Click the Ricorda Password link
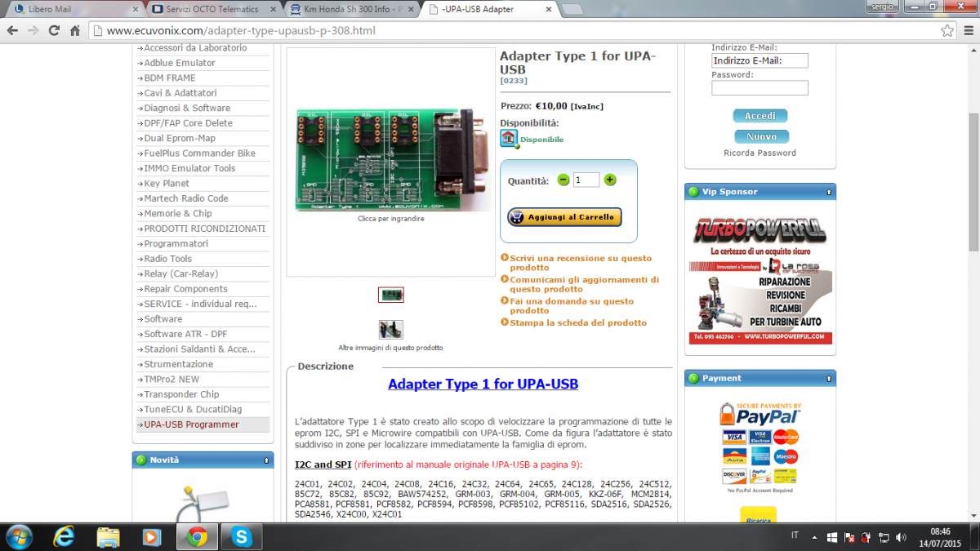The height and width of the screenshot is (551, 980). coord(759,153)
